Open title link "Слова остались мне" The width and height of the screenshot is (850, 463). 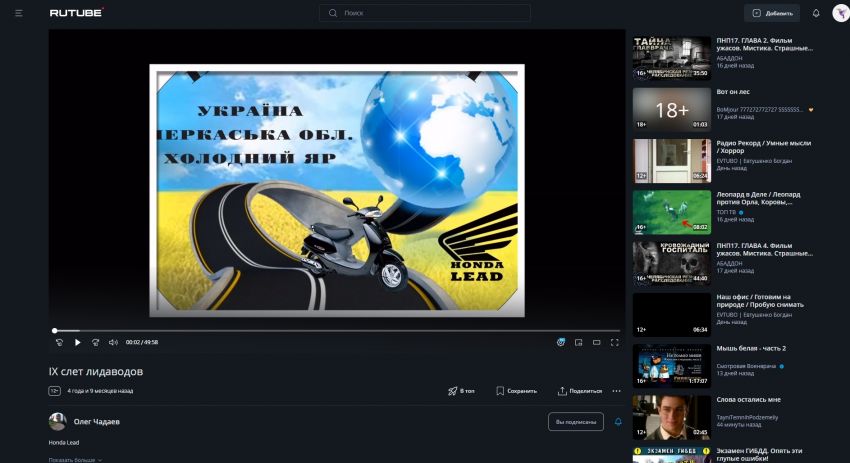(749, 399)
